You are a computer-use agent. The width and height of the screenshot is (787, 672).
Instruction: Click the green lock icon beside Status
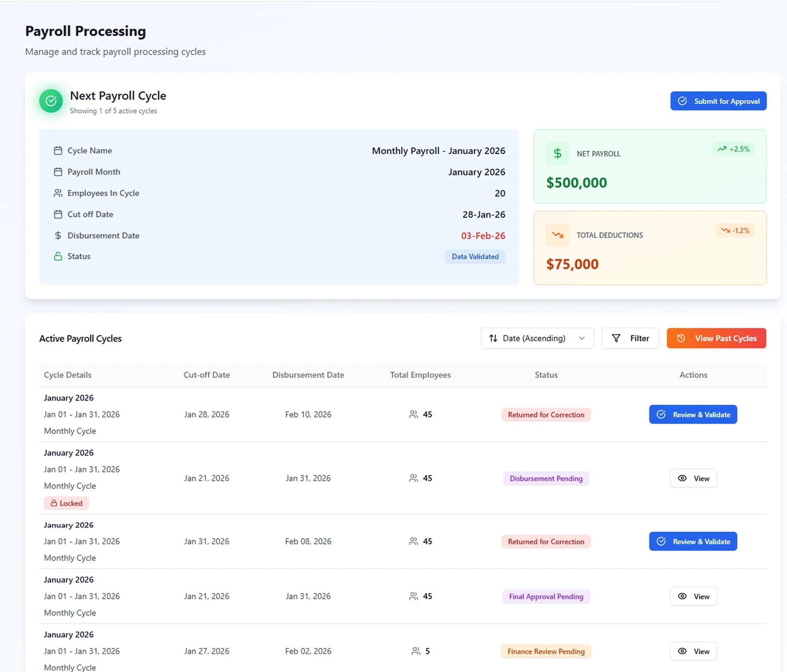tap(58, 256)
